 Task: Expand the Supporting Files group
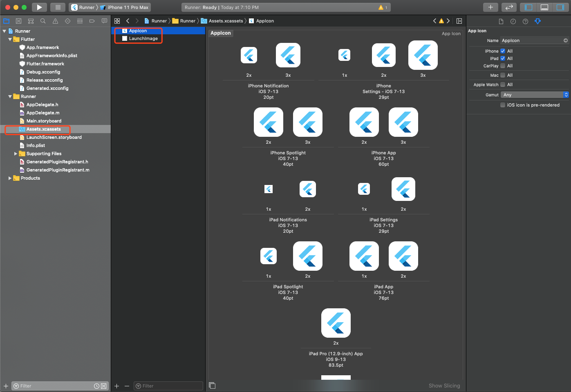pos(16,154)
